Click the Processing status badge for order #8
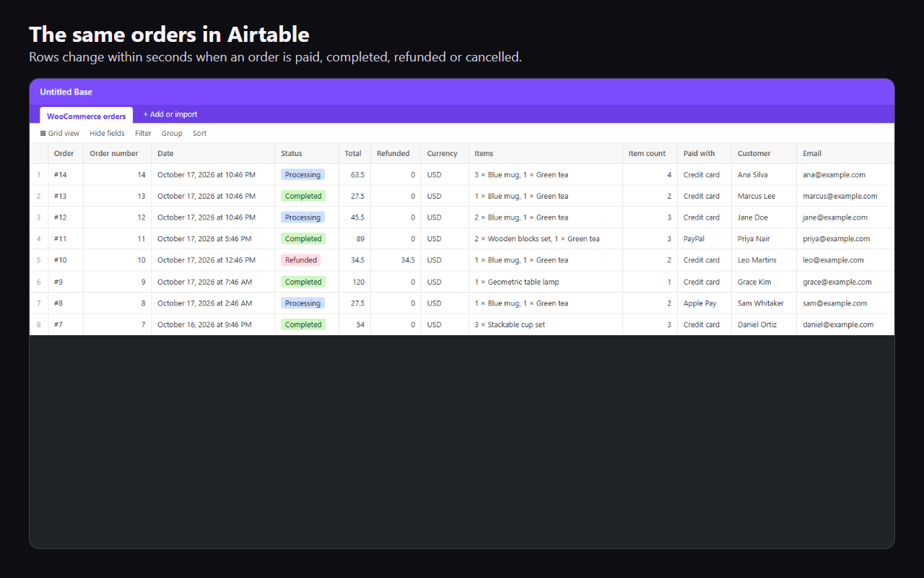Screen dimensions: 924x578 (302, 303)
